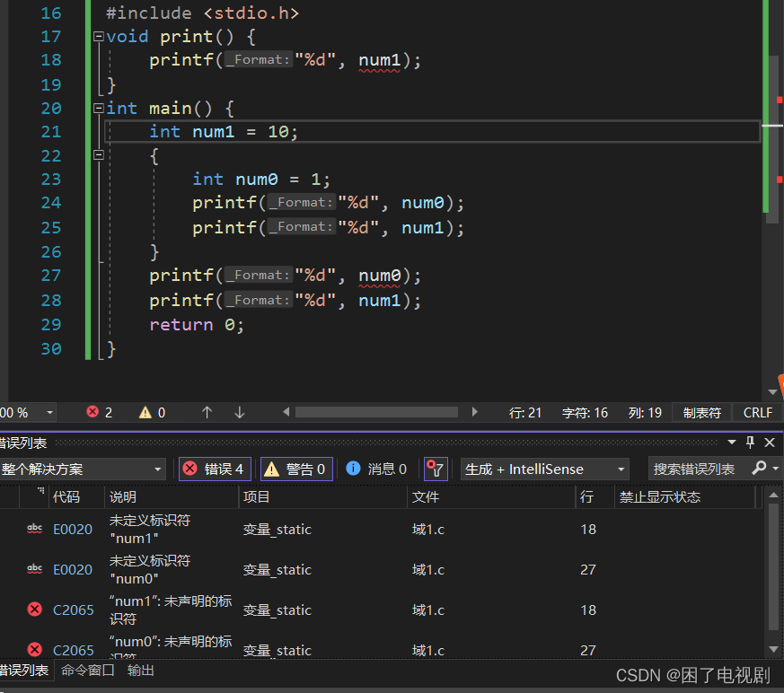Switch to the 命令窗口 tab
Image resolution: width=784 pixels, height=693 pixels.
[x=87, y=670]
